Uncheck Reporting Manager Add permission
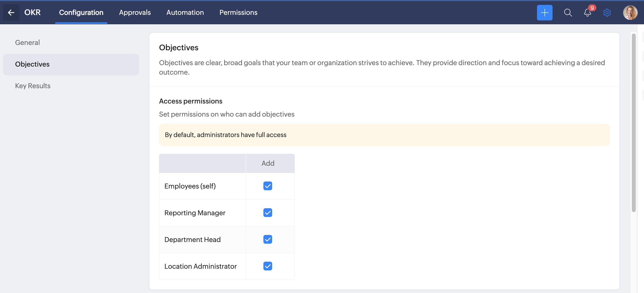 268,213
